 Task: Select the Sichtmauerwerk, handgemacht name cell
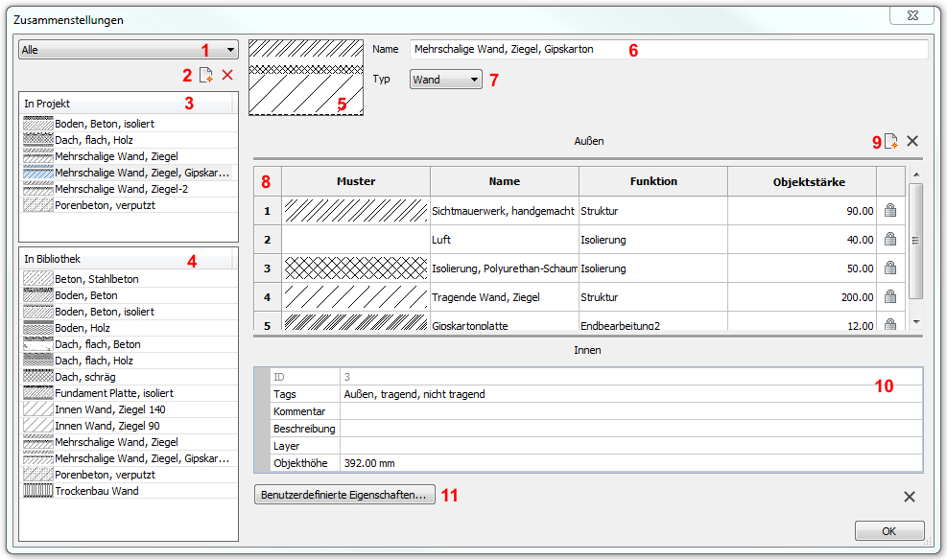tap(505, 211)
